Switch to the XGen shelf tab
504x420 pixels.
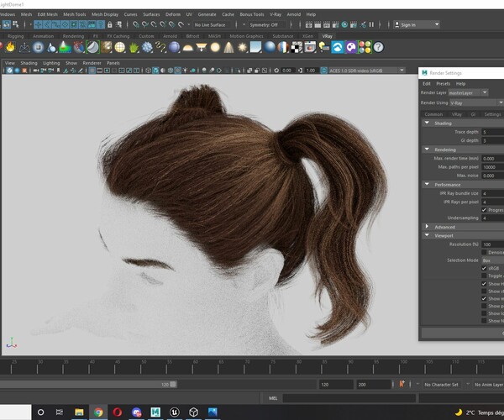point(307,36)
